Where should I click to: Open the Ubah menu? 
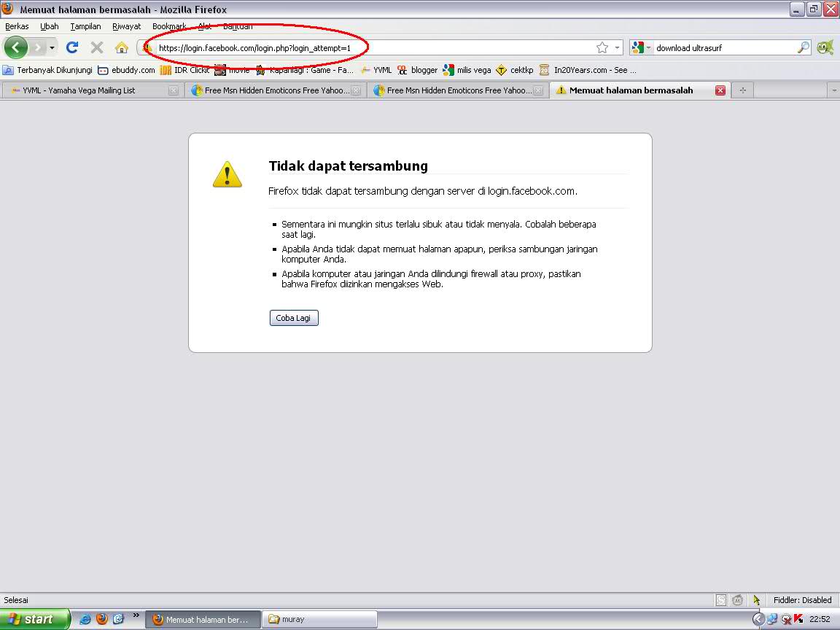pos(50,26)
